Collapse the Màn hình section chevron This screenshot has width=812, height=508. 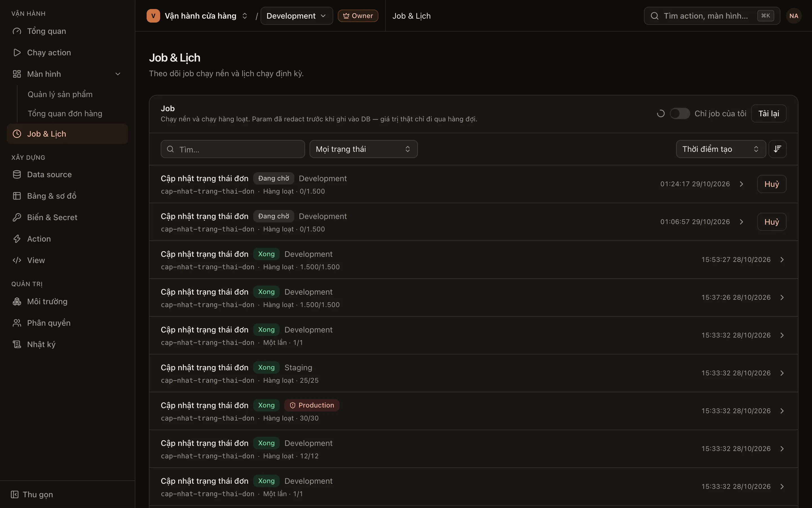[118, 74]
